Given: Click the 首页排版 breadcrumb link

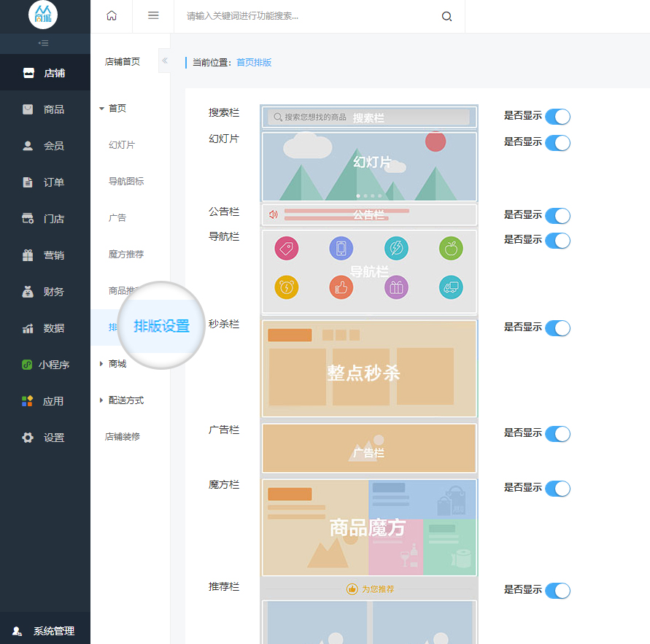Looking at the screenshot, I should pos(254,63).
